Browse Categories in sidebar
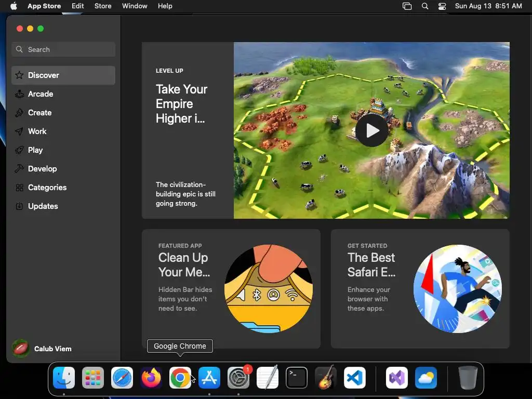The height and width of the screenshot is (399, 532). pos(63,187)
